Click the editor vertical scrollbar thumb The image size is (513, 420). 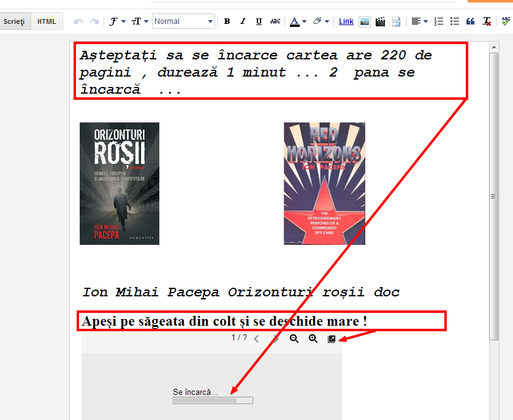pyautogui.click(x=494, y=197)
